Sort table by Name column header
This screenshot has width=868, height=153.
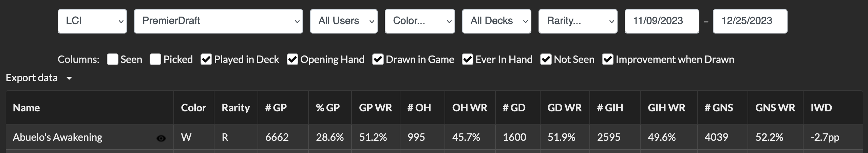[26, 108]
